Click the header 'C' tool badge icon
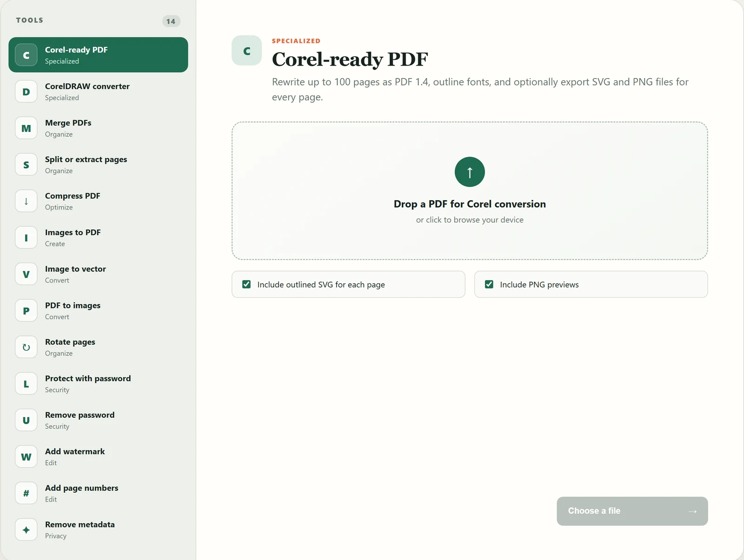This screenshot has height=560, width=744. pyautogui.click(x=247, y=50)
